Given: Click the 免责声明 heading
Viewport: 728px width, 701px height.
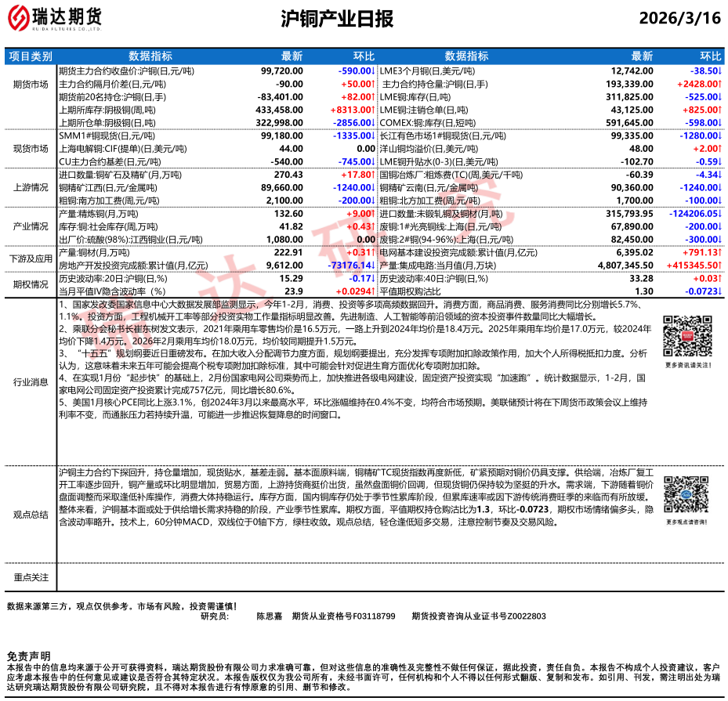Looking at the screenshot, I should click(x=28, y=656).
